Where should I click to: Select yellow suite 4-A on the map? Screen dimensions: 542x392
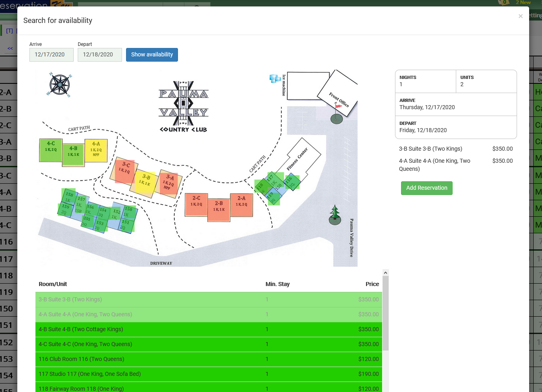[96, 150]
